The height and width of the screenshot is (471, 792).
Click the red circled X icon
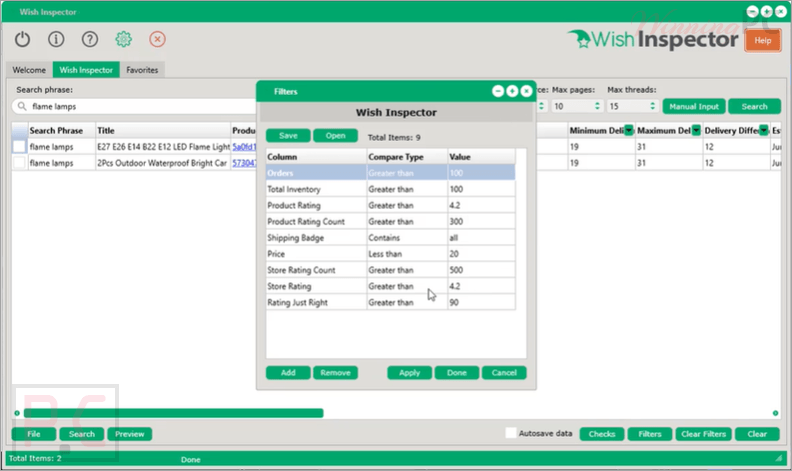tap(158, 39)
